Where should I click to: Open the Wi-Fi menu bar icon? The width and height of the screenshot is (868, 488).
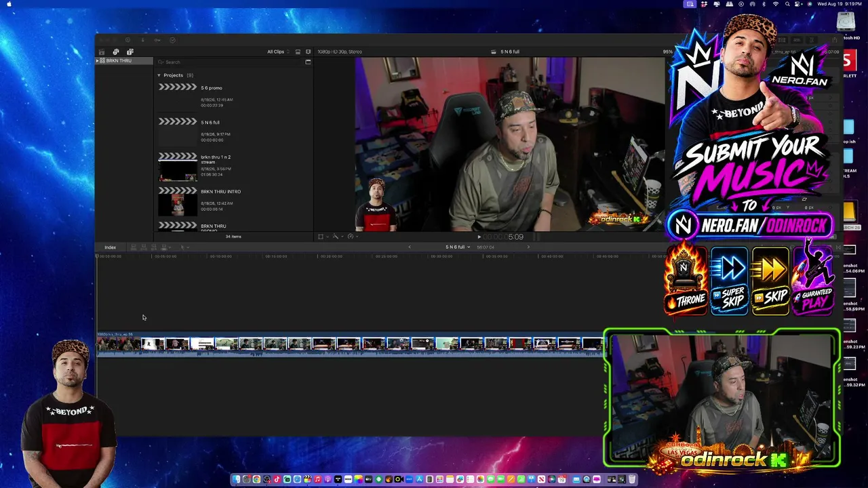pyautogui.click(x=776, y=4)
